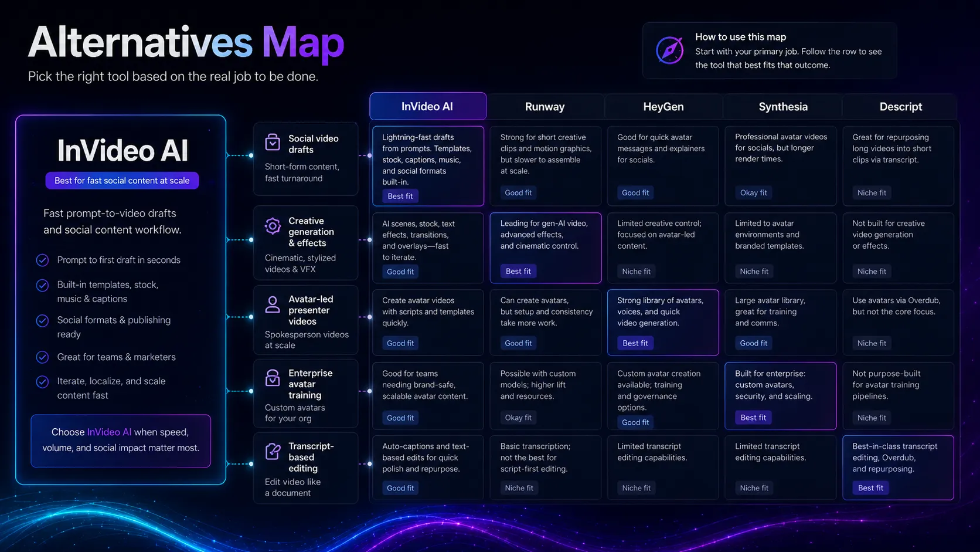Click text Cinematic, stylized videos & VFX
Viewport: 980px width, 552px height.
pyautogui.click(x=300, y=263)
